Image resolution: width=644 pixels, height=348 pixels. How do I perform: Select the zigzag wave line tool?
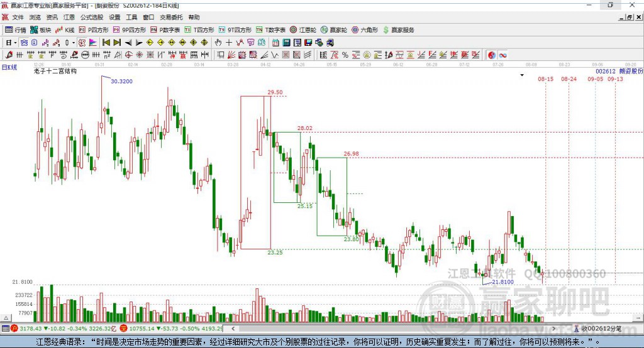tap(275, 55)
